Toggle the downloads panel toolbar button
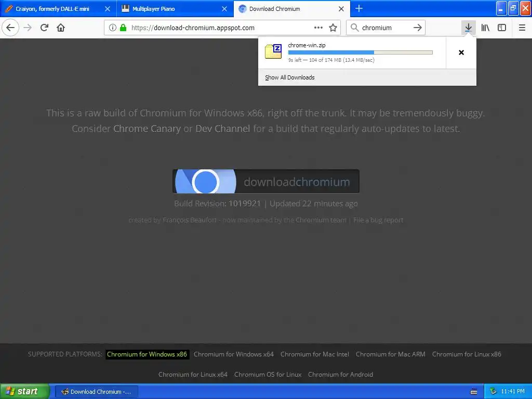 (x=468, y=28)
